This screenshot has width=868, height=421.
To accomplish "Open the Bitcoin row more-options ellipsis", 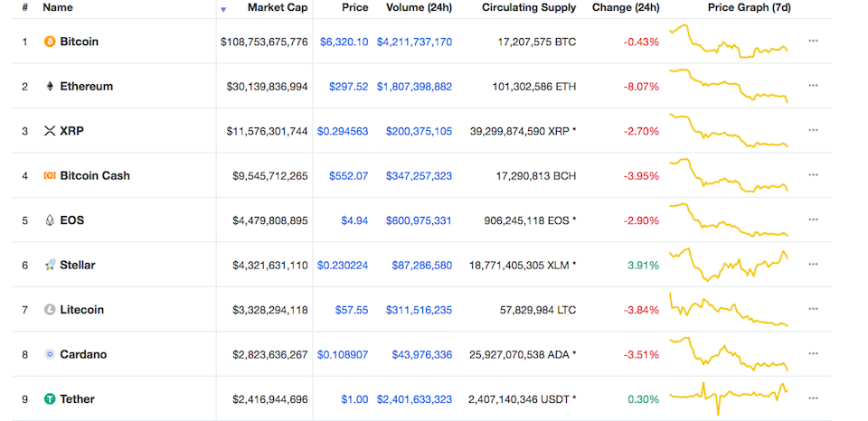I will [x=813, y=41].
